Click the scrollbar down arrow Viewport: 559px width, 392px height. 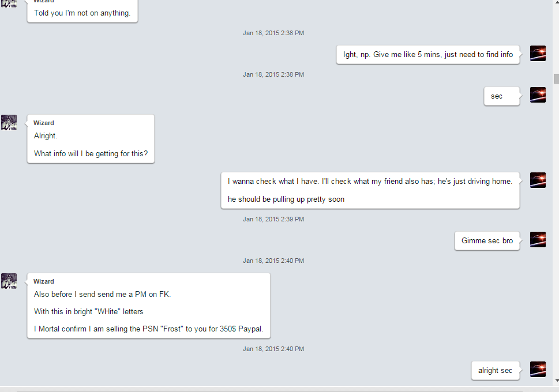point(556,381)
